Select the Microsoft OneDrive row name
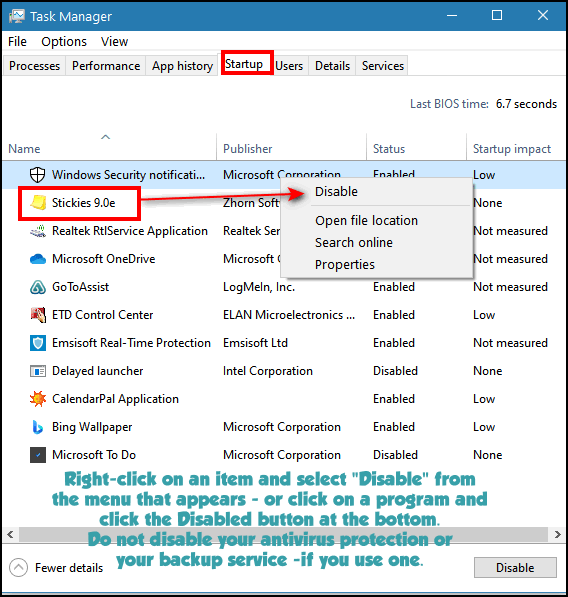568x597 pixels. (x=104, y=259)
